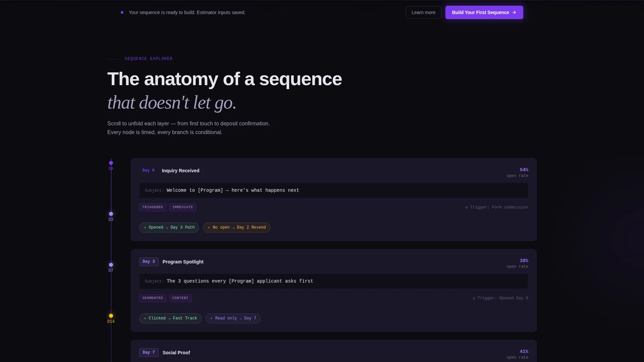This screenshot has height=362, width=644.
Task: Click the Build Your First Sequence button
Action: tap(484, 12)
